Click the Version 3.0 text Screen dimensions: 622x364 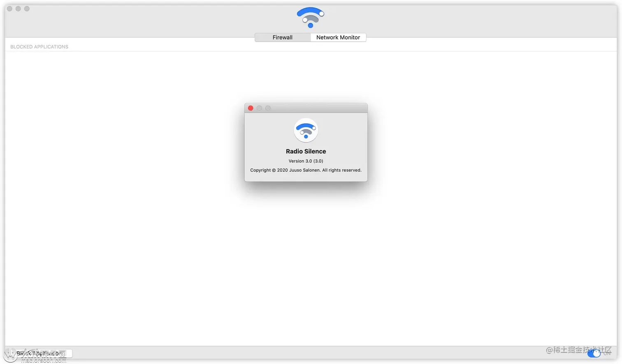(x=306, y=161)
